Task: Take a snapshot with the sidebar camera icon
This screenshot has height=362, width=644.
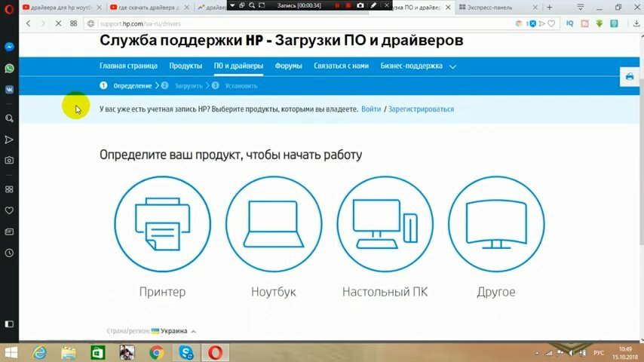Action: click(x=9, y=160)
